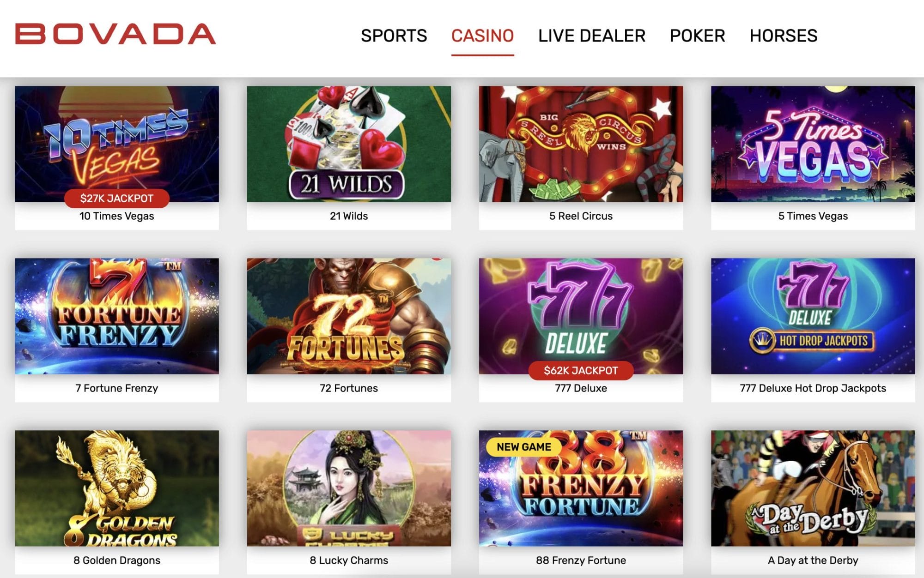Open the 7 Fortune Frenzy game tile
The height and width of the screenshot is (578, 924).
point(117,316)
